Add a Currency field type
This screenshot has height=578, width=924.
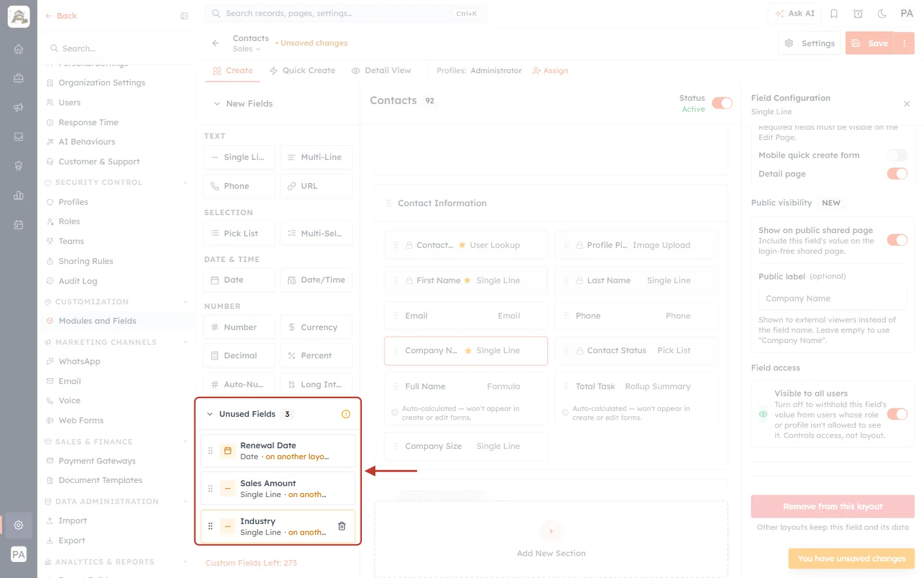(x=316, y=327)
